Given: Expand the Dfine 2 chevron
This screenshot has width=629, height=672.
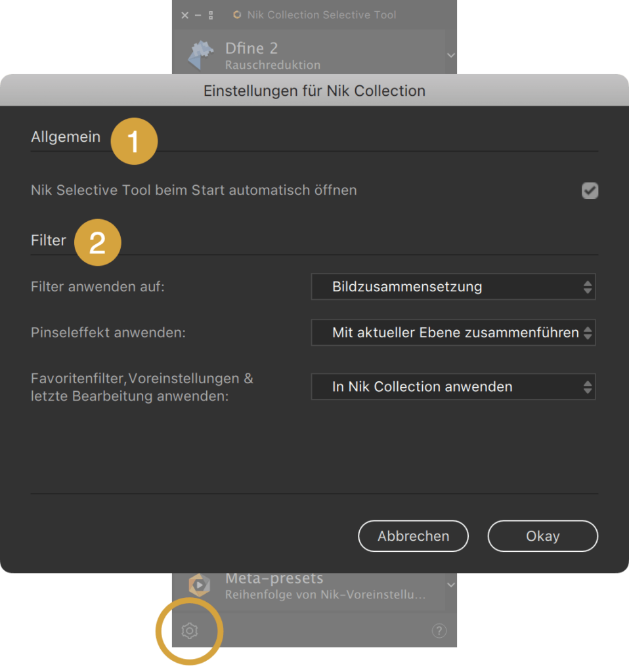Looking at the screenshot, I should [450, 55].
